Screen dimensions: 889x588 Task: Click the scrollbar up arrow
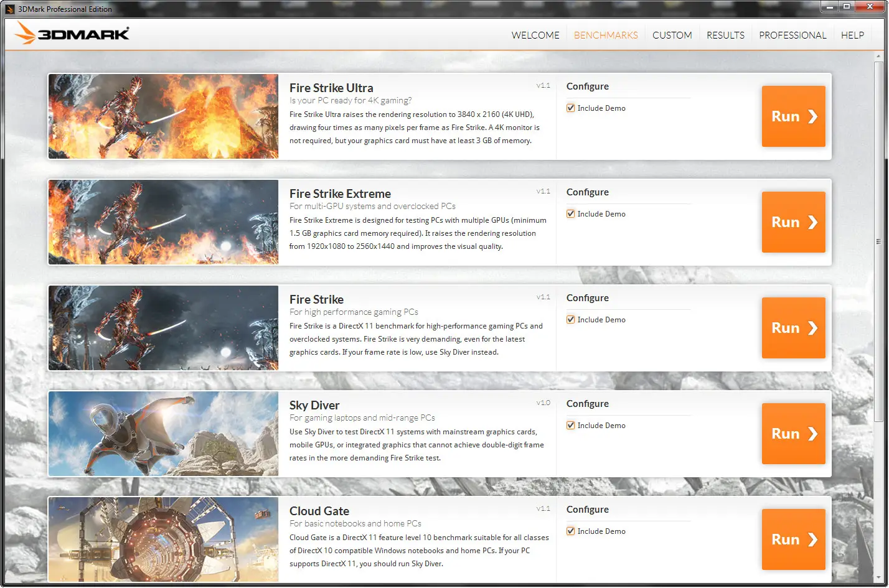pyautogui.click(x=878, y=57)
